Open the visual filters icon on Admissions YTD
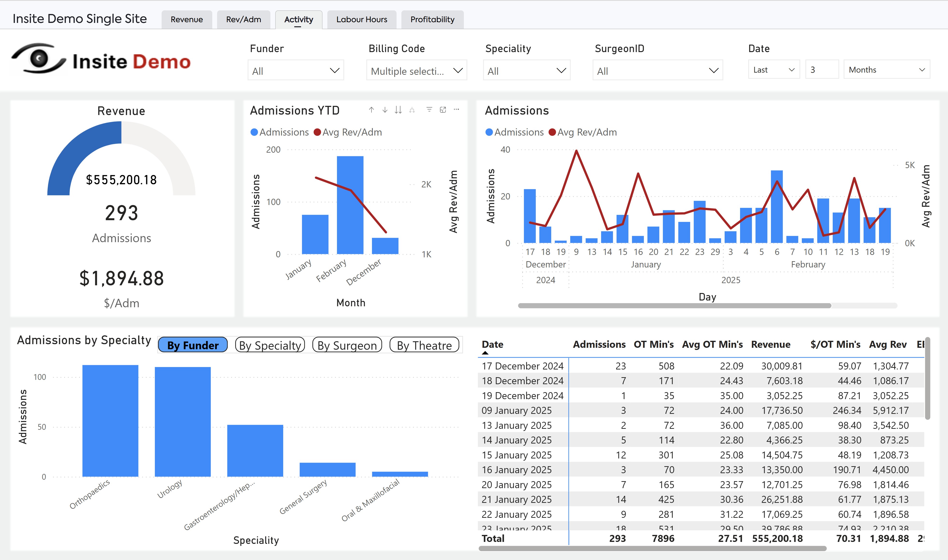 click(429, 109)
